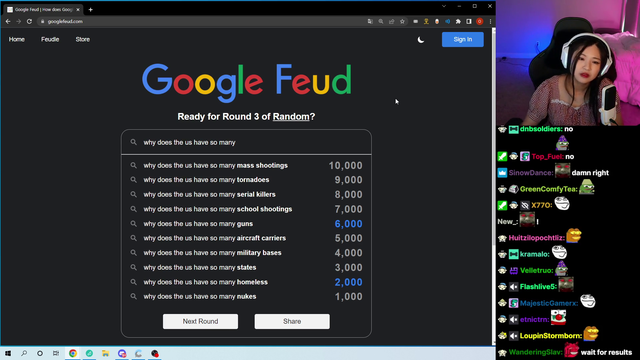Open a new browser tab
Image resolution: width=640 pixels, height=360 pixels.
pos(91,9)
